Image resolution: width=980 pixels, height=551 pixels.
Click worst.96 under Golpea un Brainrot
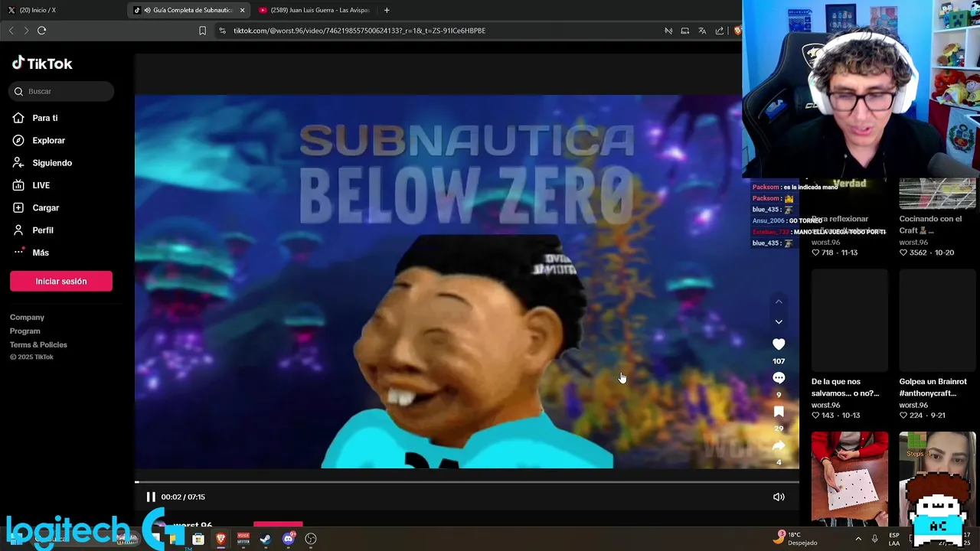[x=913, y=405]
